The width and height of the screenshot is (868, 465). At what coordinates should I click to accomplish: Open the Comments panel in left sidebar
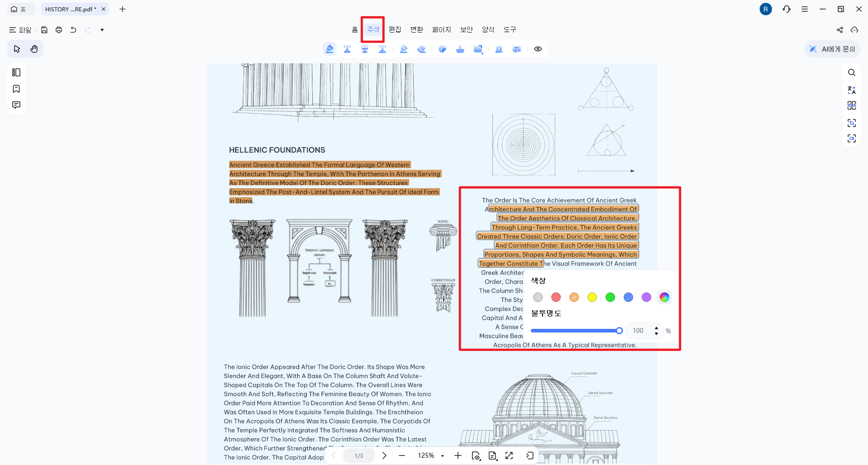click(x=16, y=105)
